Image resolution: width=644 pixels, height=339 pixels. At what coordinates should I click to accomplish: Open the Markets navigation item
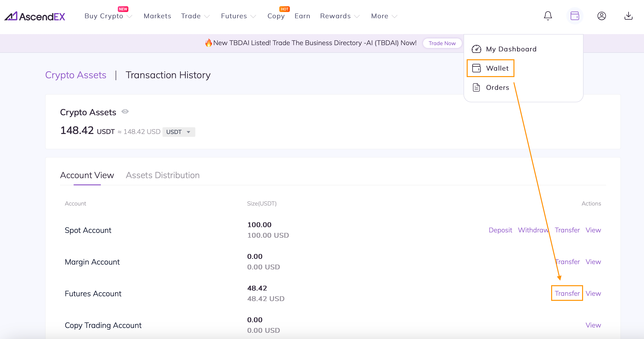point(157,16)
